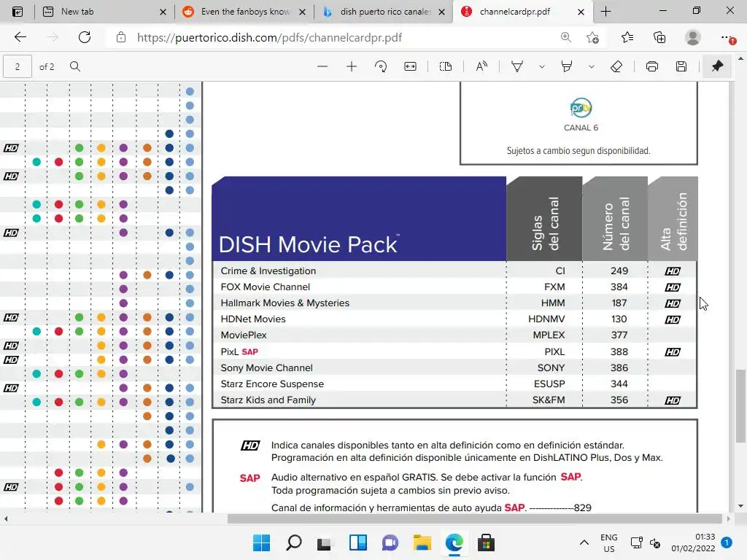Refresh the channelcardpr.pdf page
This screenshot has width=747, height=560.
coord(85,37)
